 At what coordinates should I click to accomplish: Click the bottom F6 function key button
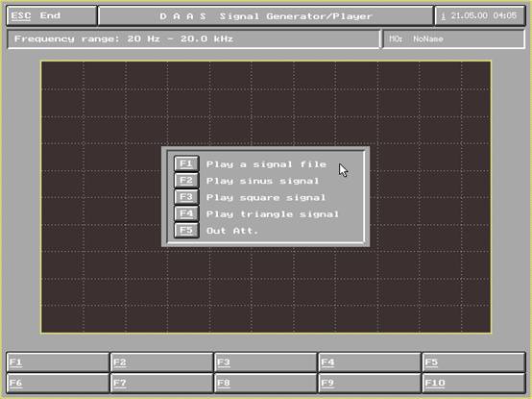point(58,383)
